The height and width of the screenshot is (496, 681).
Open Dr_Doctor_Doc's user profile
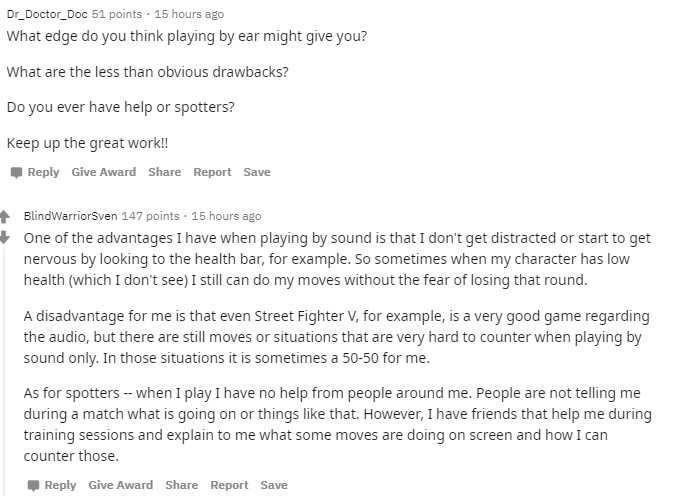coord(47,14)
